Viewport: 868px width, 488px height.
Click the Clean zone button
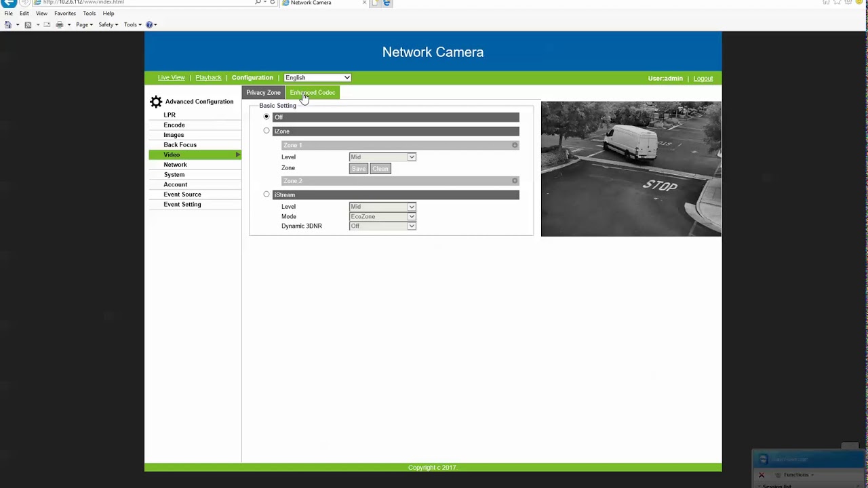coord(380,169)
